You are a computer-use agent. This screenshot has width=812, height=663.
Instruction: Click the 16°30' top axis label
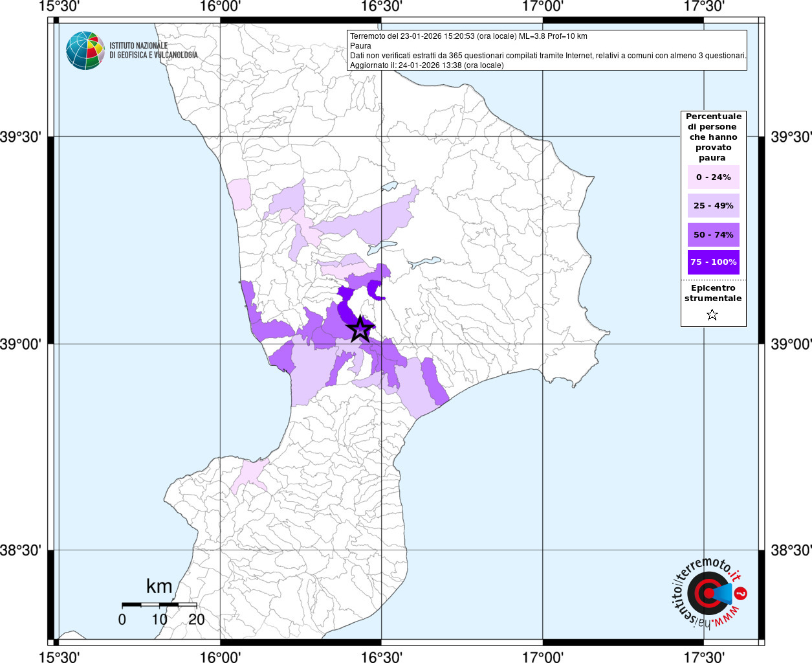pyautogui.click(x=381, y=6)
